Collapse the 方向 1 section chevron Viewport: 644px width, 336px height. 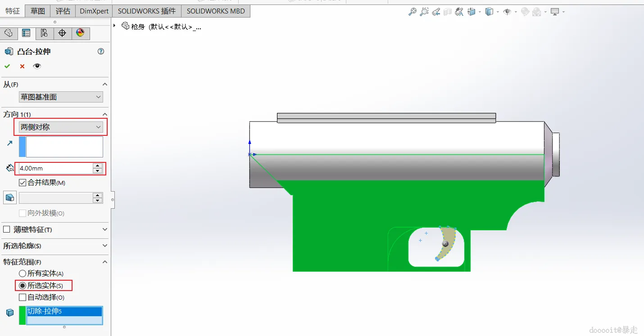point(105,114)
